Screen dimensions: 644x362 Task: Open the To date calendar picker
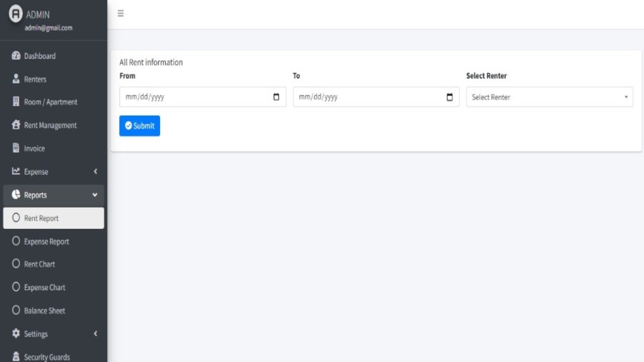coord(450,97)
